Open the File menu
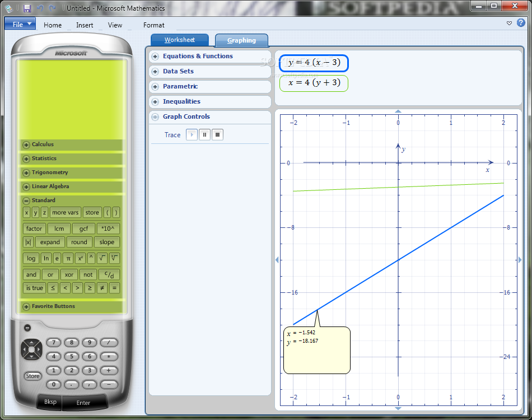The height and width of the screenshot is (420, 532). click(20, 25)
